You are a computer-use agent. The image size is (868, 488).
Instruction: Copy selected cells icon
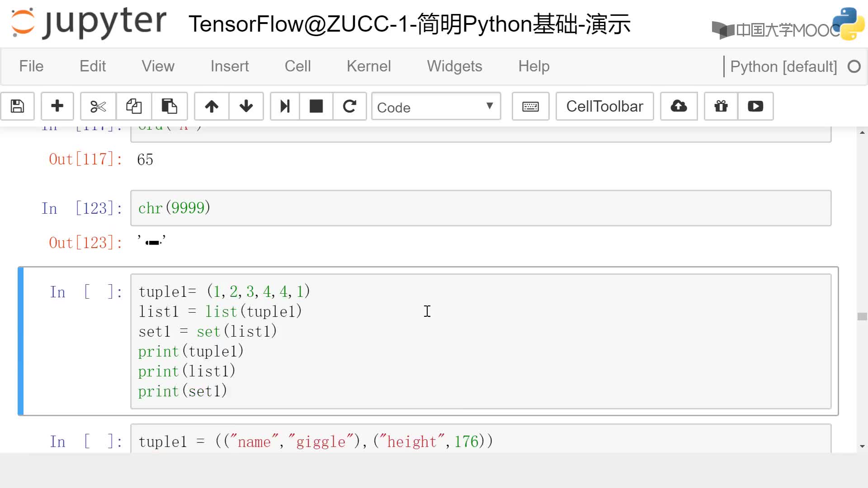click(134, 106)
